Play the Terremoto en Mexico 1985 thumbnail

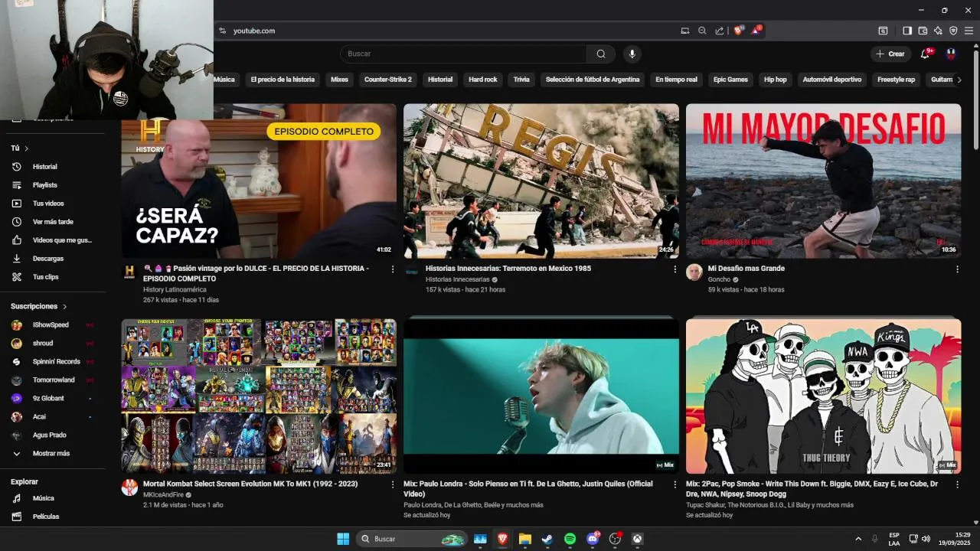(x=541, y=181)
